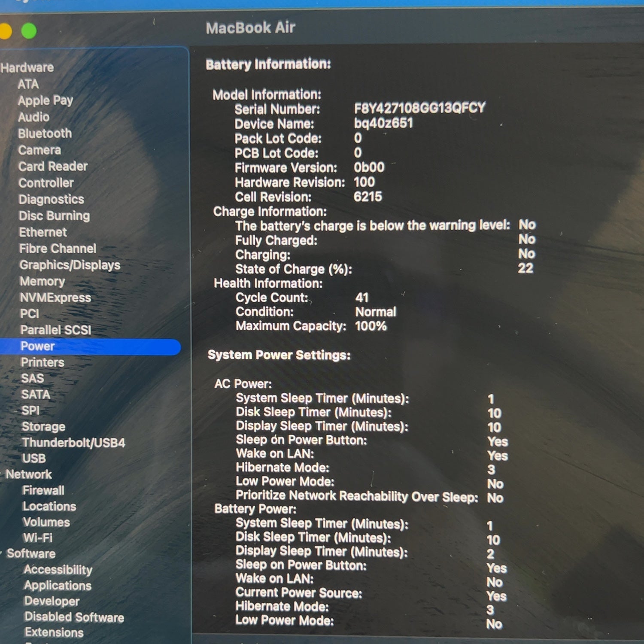The image size is (644, 644).
Task: Select cell revision value 6215
Action: (368, 197)
